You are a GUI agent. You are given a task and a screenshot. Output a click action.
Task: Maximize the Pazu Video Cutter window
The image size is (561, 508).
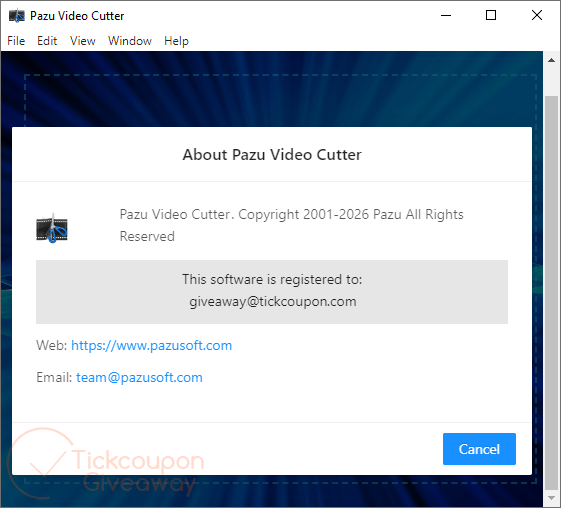(491, 15)
